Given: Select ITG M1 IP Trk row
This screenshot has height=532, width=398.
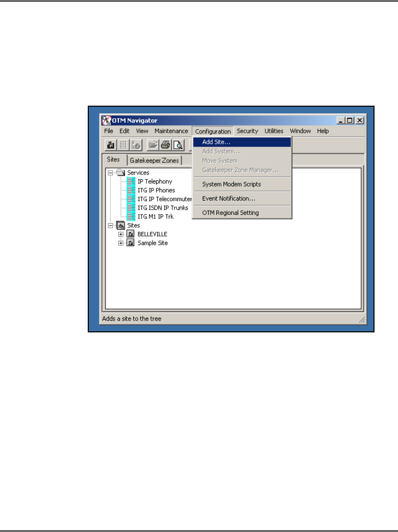Looking at the screenshot, I should 156,216.
